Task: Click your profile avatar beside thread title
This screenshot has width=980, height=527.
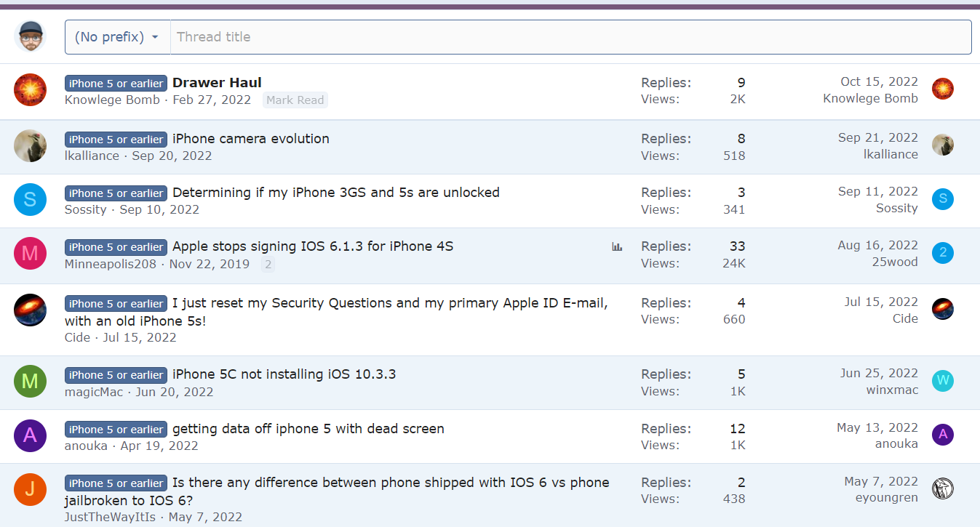Action: click(x=30, y=36)
